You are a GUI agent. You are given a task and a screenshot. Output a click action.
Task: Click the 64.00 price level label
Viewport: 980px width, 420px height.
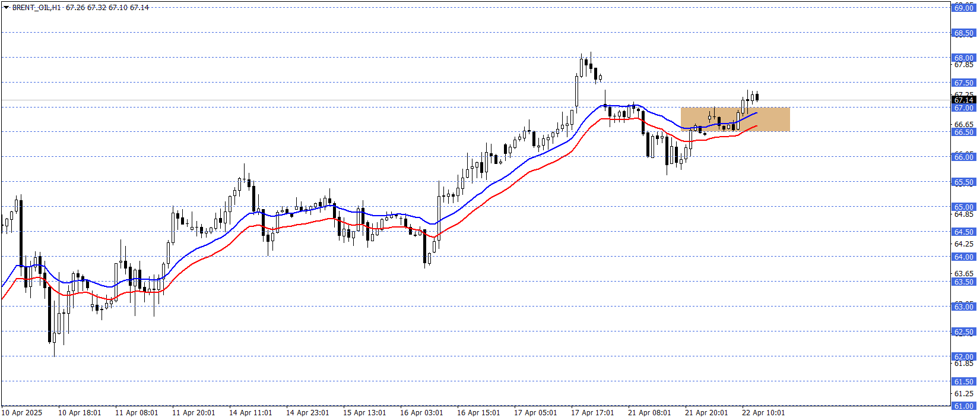click(964, 257)
